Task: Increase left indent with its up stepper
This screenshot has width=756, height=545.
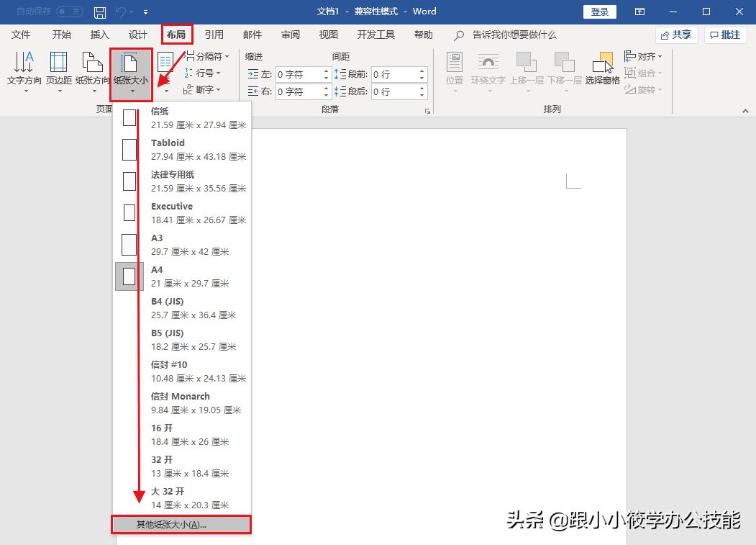Action: pyautogui.click(x=325, y=70)
